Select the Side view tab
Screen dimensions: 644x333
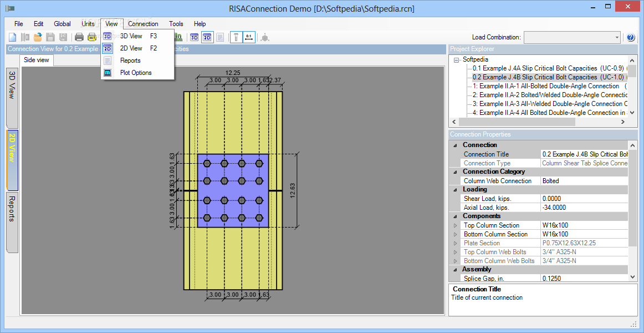tap(37, 60)
